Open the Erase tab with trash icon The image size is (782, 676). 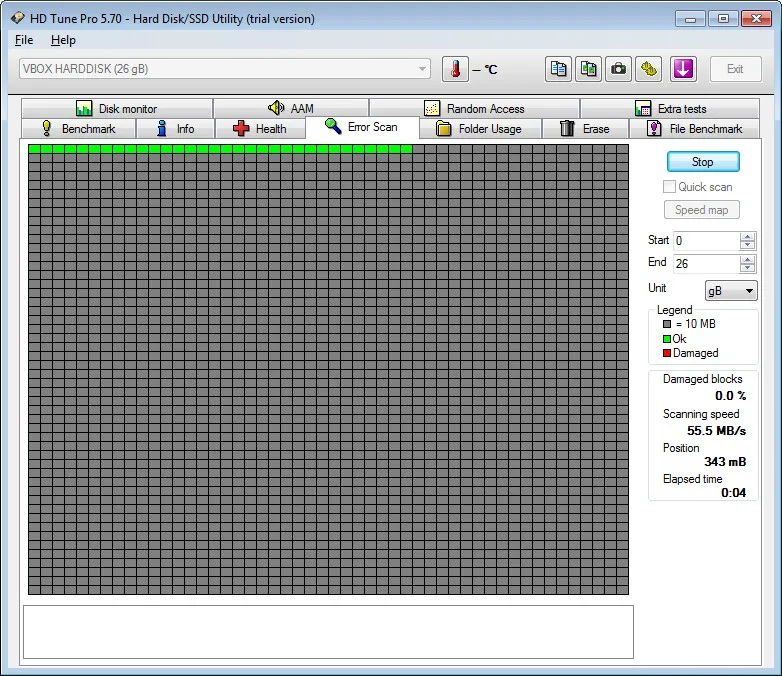click(x=585, y=129)
